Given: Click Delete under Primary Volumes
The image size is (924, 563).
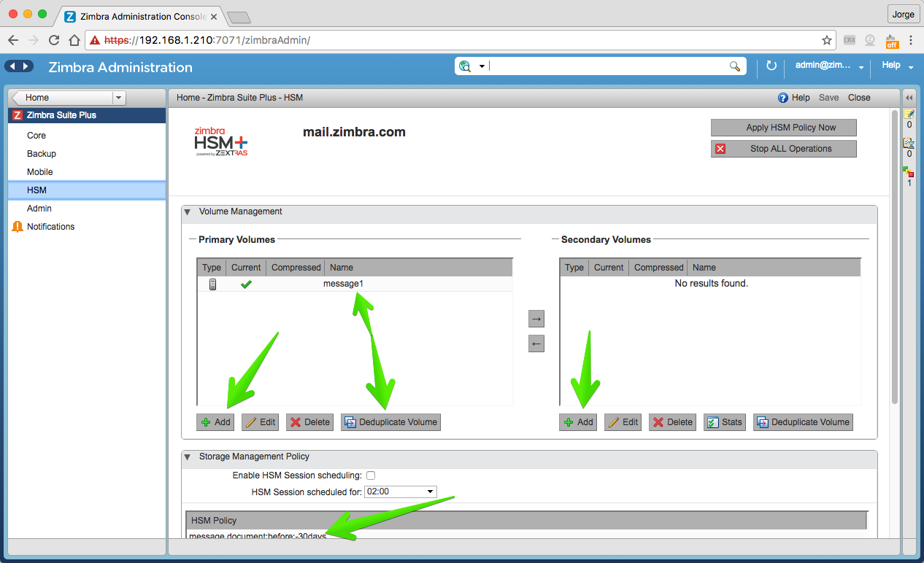Looking at the screenshot, I should point(309,422).
